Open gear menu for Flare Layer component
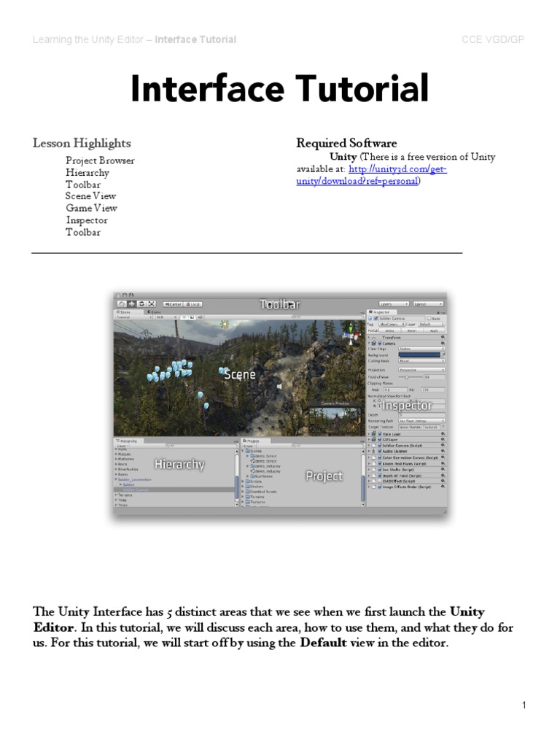The image size is (560, 747). (443, 433)
